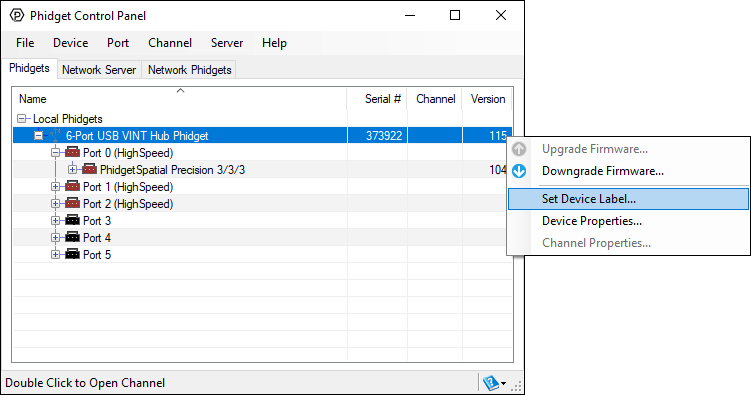Viewport: 751px width, 395px height.
Task: Expand the Port 2 (HighSpeed) node
Action: (56, 203)
